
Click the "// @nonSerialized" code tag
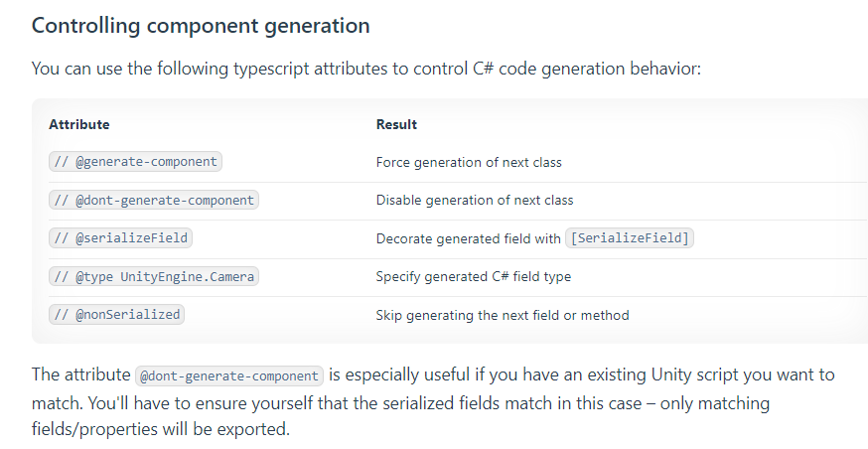pos(116,315)
